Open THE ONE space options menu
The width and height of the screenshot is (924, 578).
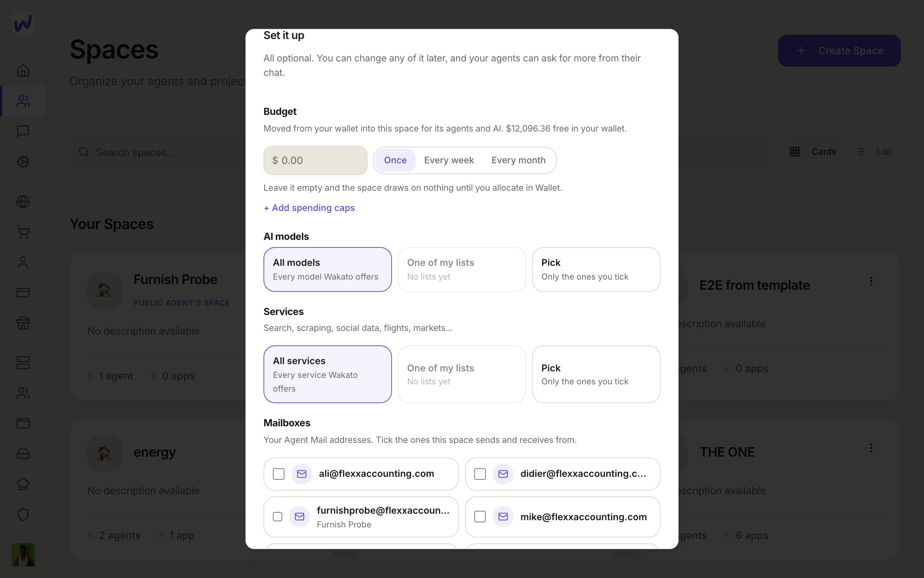click(871, 448)
